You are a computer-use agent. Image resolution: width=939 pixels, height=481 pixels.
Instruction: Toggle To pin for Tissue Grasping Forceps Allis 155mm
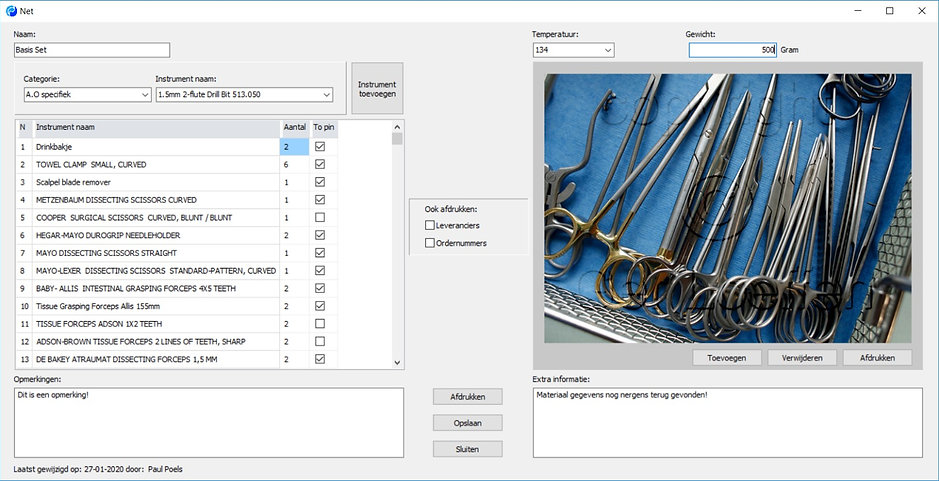320,306
